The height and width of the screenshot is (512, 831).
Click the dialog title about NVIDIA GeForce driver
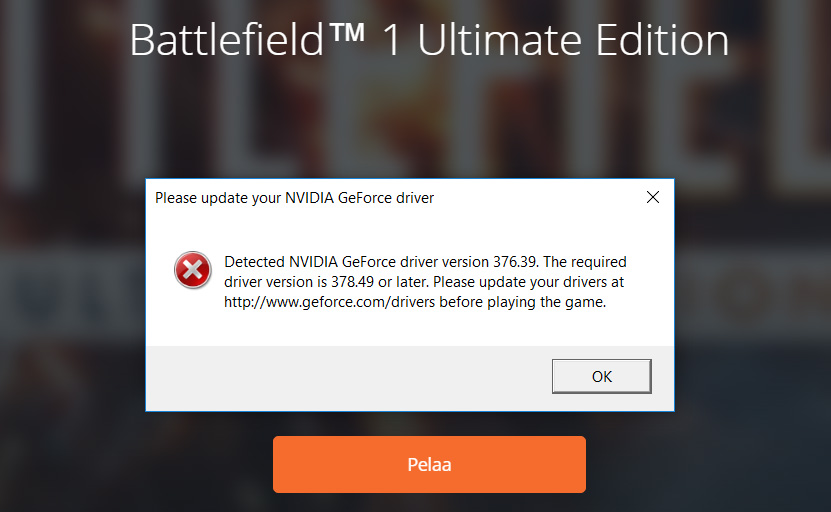click(294, 198)
